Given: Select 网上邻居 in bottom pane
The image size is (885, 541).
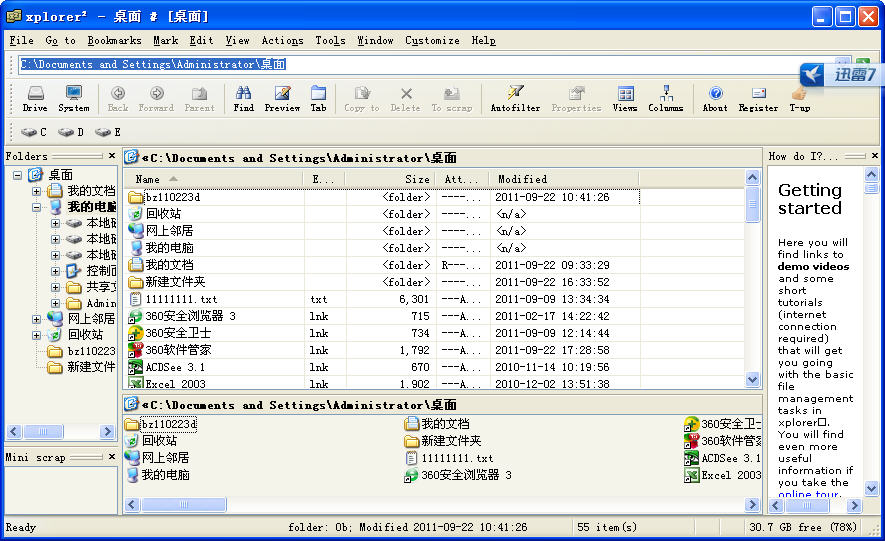Looking at the screenshot, I should pos(157,458).
